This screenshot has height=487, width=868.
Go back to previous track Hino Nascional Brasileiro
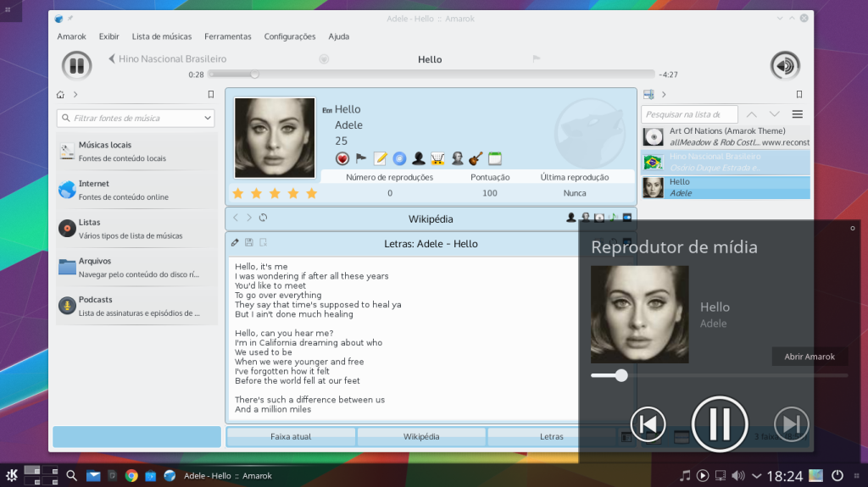(x=167, y=58)
